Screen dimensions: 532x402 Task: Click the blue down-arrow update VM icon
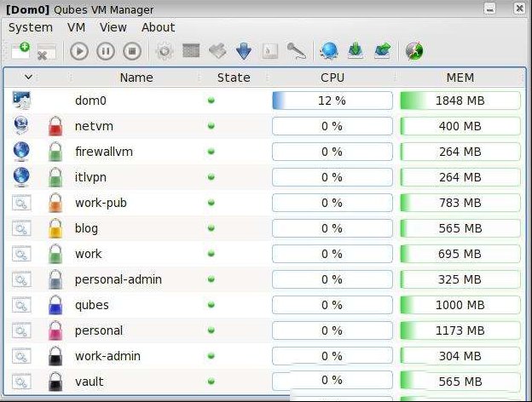coord(244,51)
